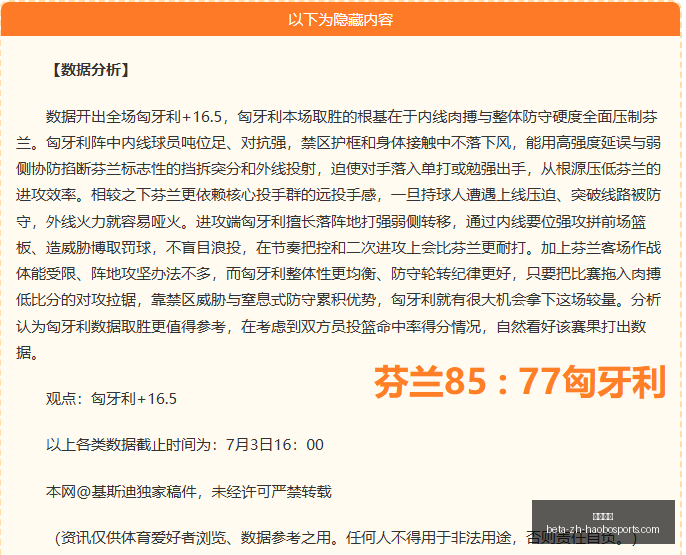Click the line starting '进攻效率。相较之下'
The height and width of the screenshot is (555, 686).
[x=338, y=195]
